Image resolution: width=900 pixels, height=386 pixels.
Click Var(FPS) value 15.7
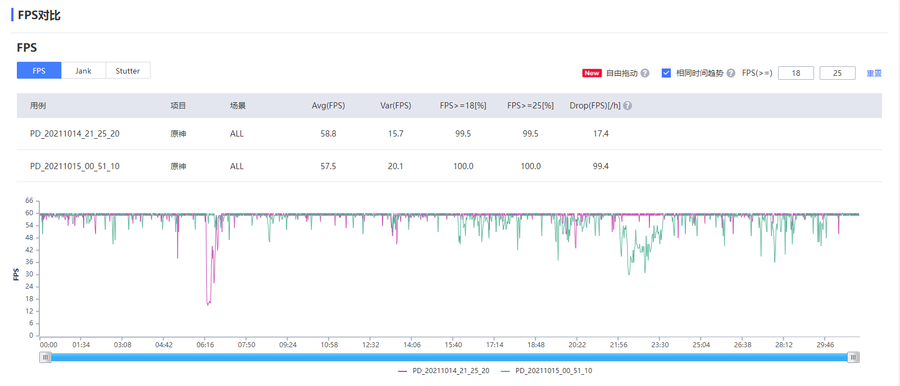coord(396,134)
